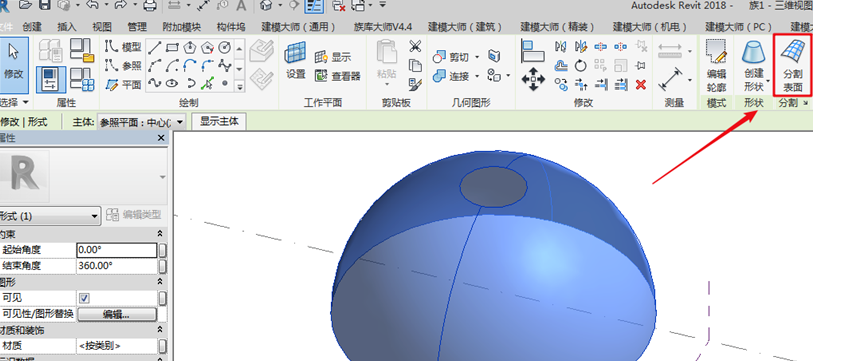
Task: Click the Align tool icon
Action: (533, 51)
